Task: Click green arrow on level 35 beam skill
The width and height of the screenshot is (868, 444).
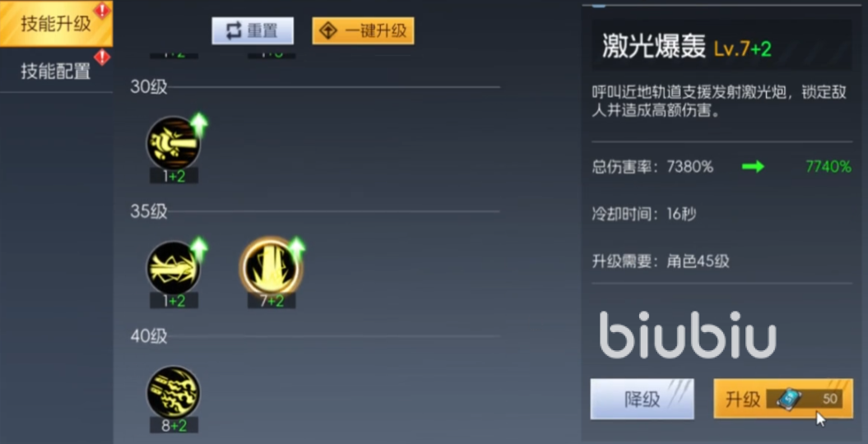Action: click(199, 250)
